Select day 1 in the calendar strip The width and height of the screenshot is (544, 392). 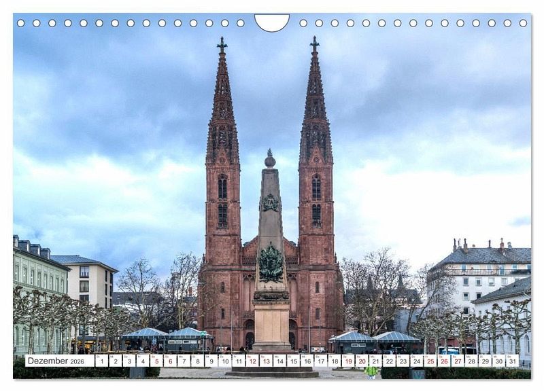tap(101, 361)
